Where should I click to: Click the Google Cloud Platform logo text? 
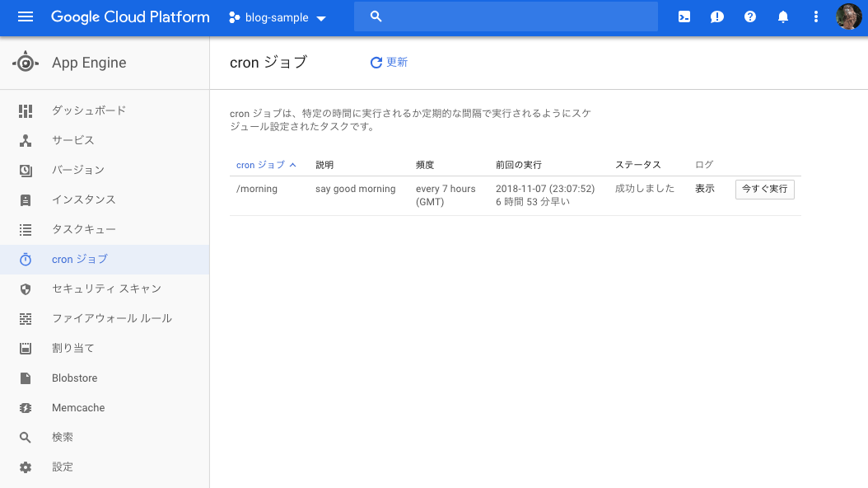pyautogui.click(x=130, y=17)
